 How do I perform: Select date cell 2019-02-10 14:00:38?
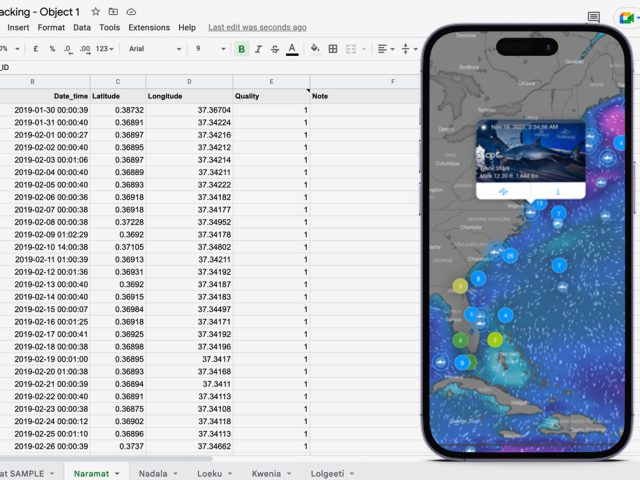point(45,247)
